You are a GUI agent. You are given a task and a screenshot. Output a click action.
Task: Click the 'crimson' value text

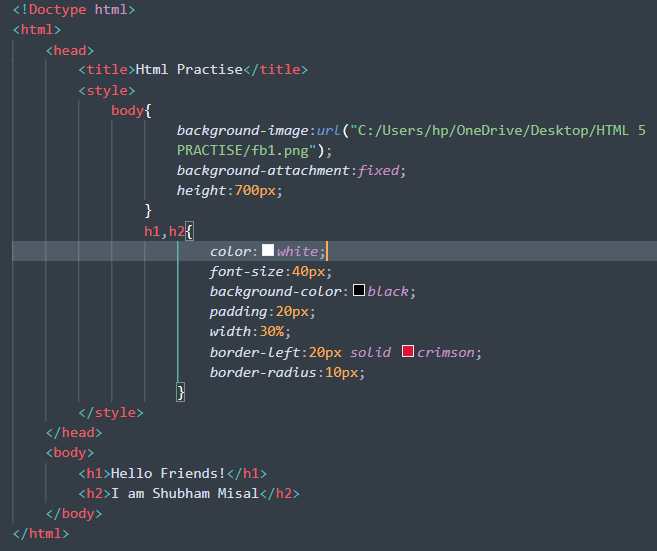[446, 352]
